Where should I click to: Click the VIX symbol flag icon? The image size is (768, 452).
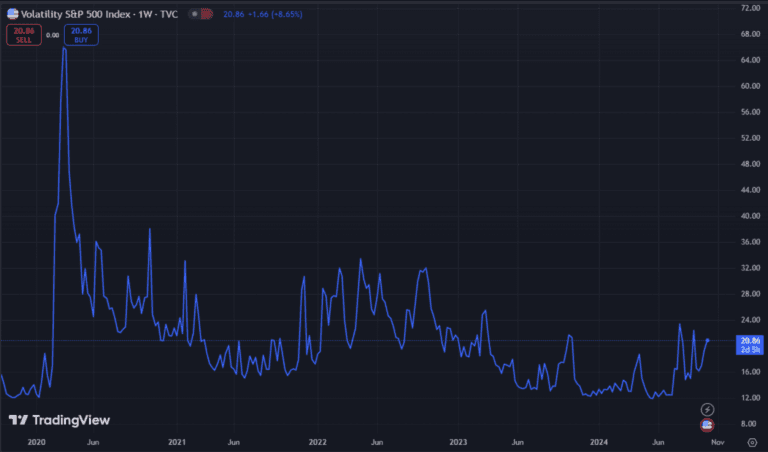tap(12, 15)
